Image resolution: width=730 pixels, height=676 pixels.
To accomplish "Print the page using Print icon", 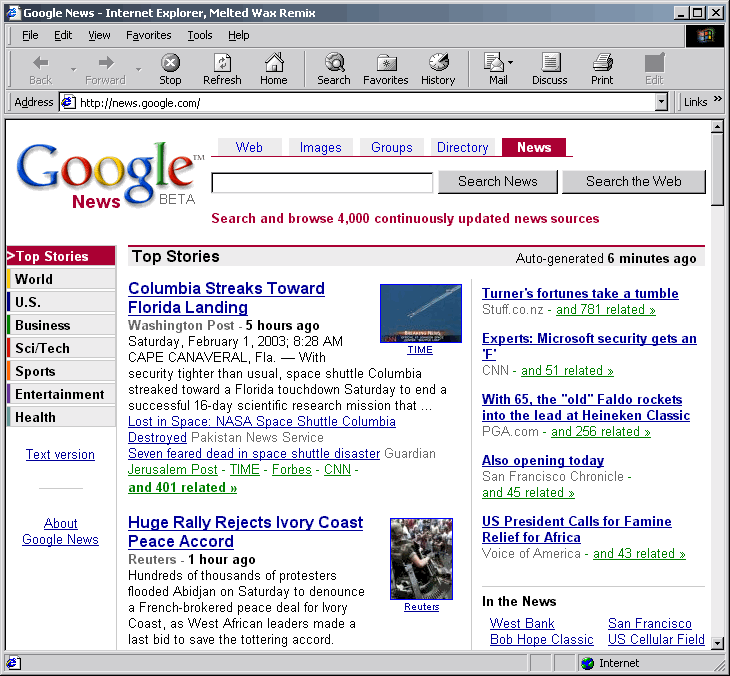I will [602, 69].
